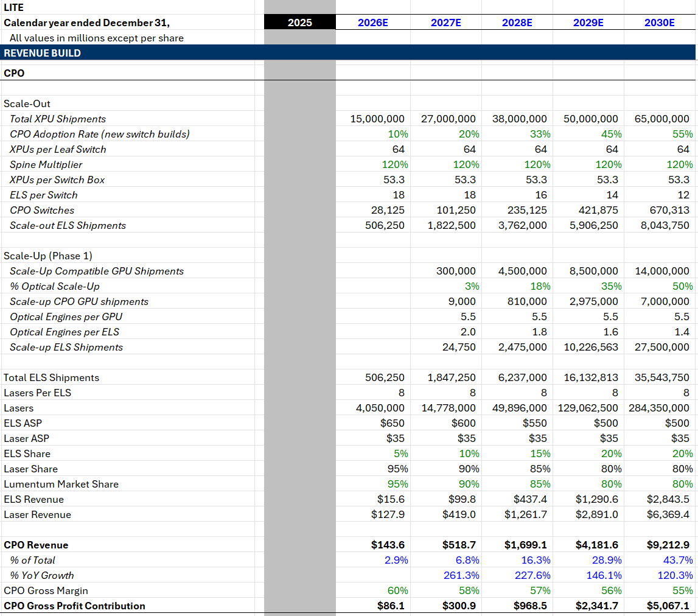Screen dimensions: 698x616
Task: Select the 10% CPO adoption rate cell
Action: click(x=398, y=134)
